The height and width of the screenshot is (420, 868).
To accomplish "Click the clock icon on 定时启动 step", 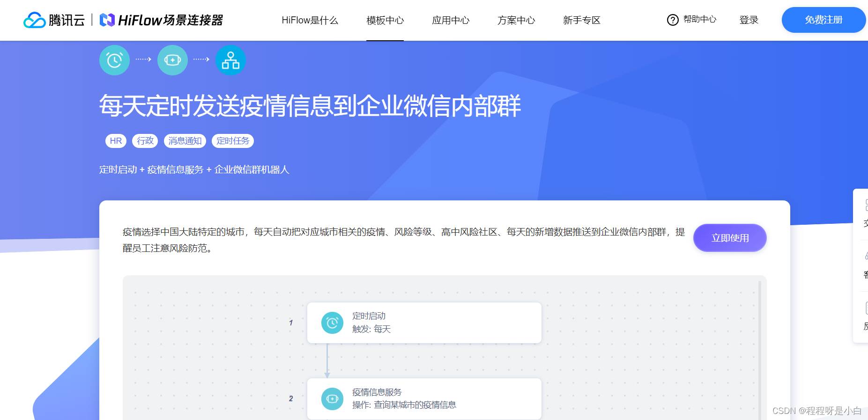I will click(x=332, y=323).
